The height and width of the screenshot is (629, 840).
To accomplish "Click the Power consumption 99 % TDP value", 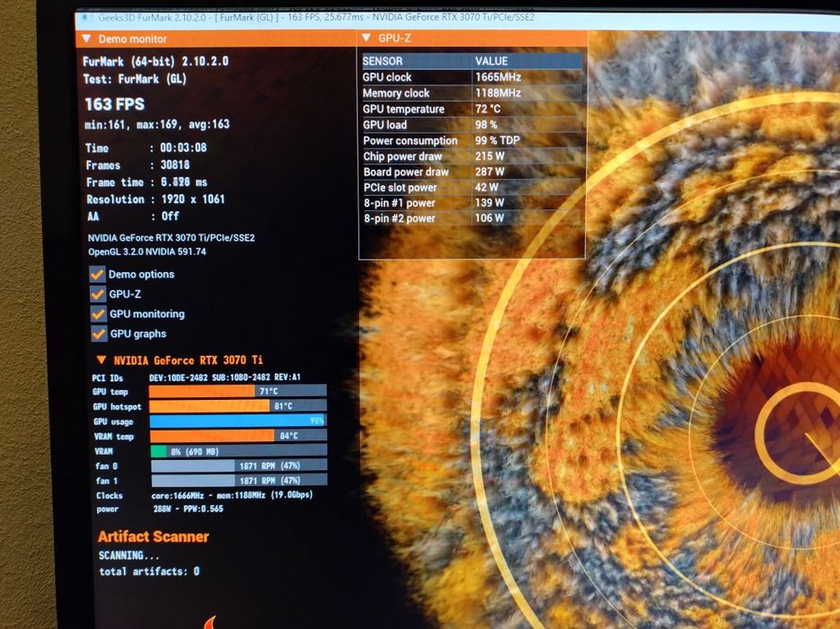I will point(498,140).
